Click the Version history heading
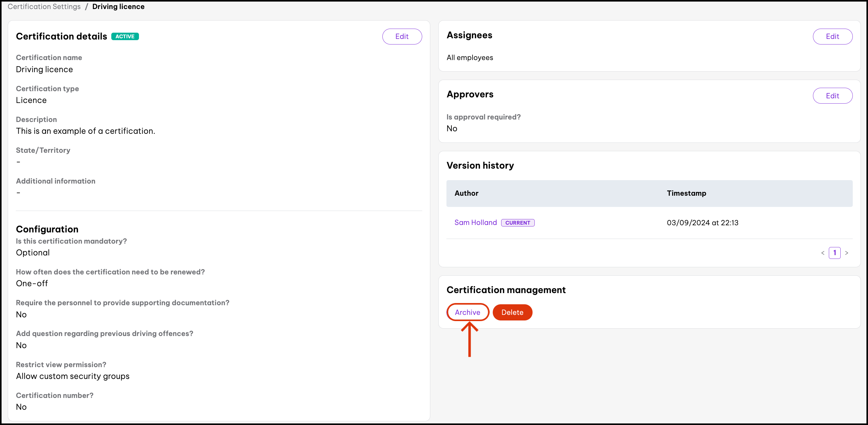The height and width of the screenshot is (425, 868). tap(480, 166)
